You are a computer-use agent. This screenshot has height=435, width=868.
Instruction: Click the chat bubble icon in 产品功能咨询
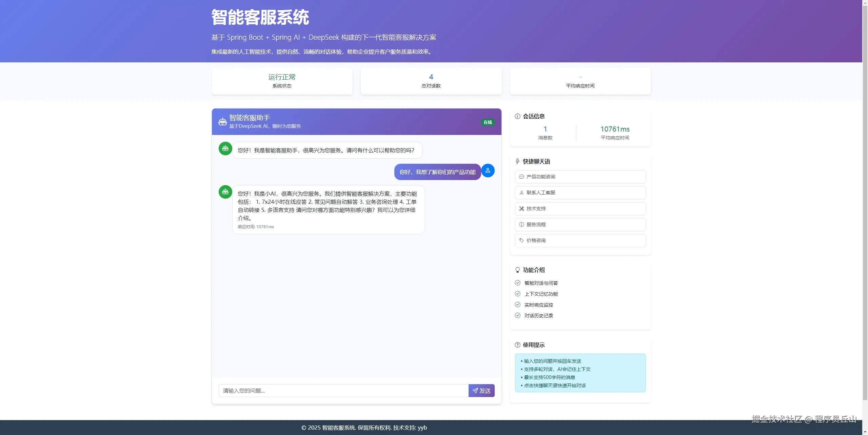click(x=521, y=177)
